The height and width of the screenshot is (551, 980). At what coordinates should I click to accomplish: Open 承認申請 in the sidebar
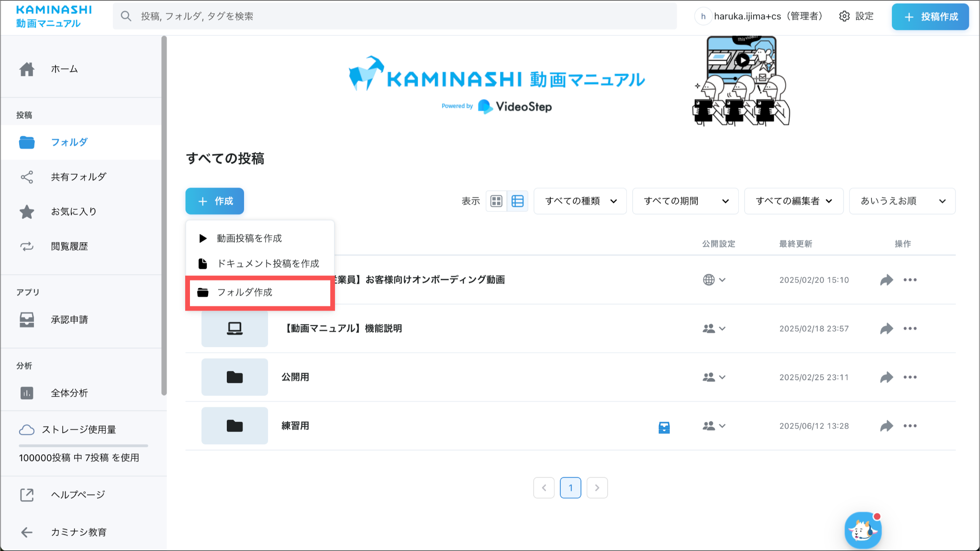coord(69,320)
